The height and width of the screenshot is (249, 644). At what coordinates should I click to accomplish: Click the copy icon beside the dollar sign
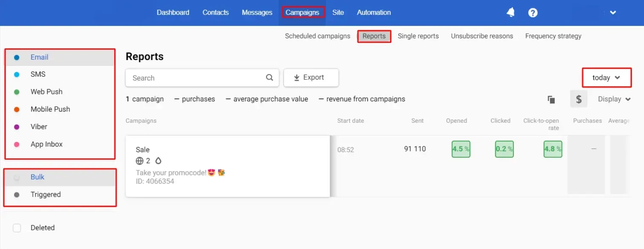551,99
